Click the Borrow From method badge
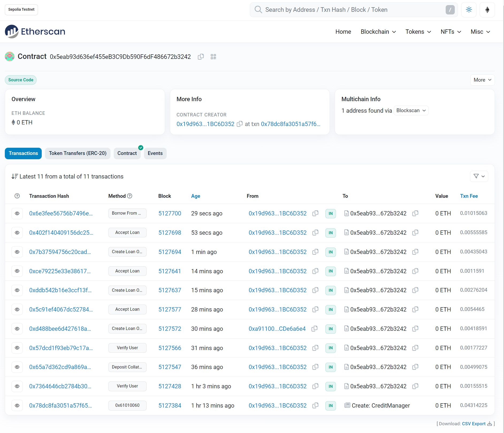Screen dimensions: 504x433 point(127,213)
